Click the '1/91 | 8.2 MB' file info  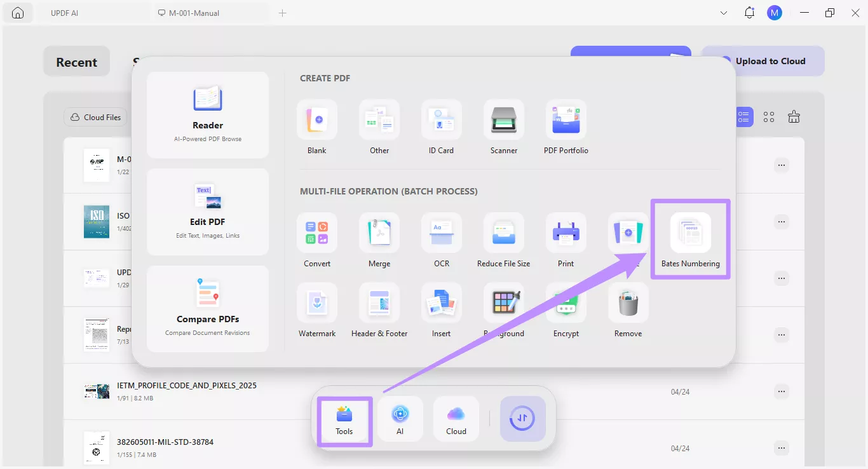click(135, 398)
